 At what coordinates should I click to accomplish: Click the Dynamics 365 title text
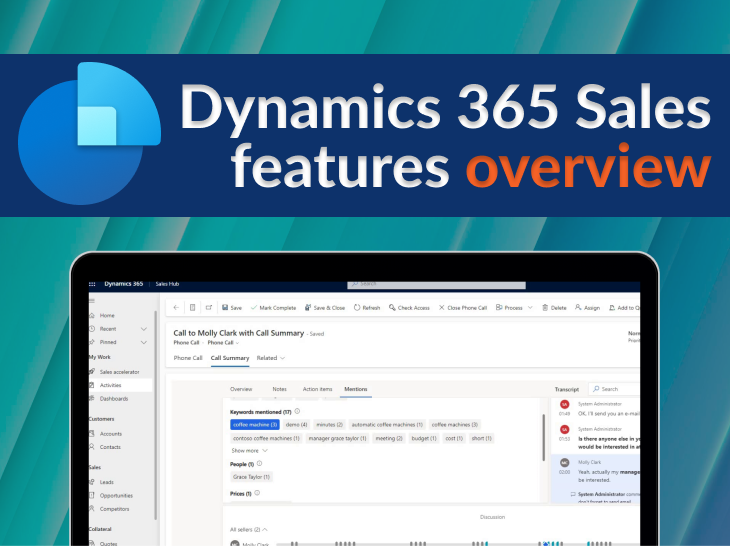coord(123,284)
